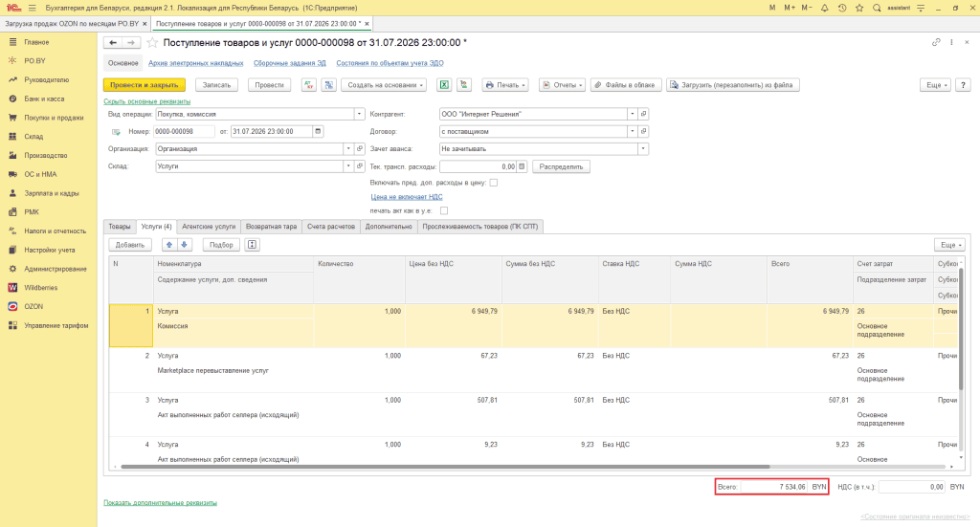Click Добавить button in services table
Viewport: 980px width, 527px height.
click(130, 245)
